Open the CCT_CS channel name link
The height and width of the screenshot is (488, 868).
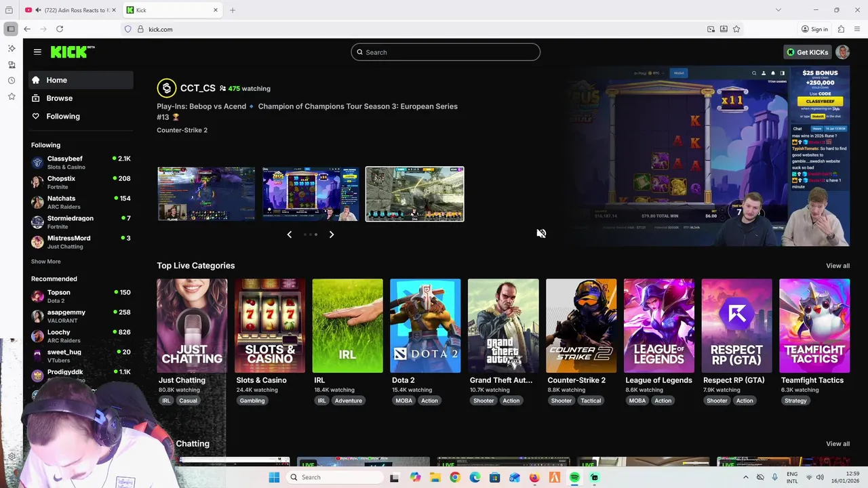[198, 88]
